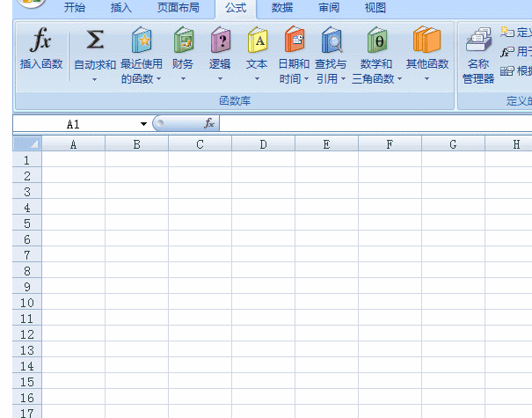Click the Define Name icon in names group

click(x=507, y=32)
